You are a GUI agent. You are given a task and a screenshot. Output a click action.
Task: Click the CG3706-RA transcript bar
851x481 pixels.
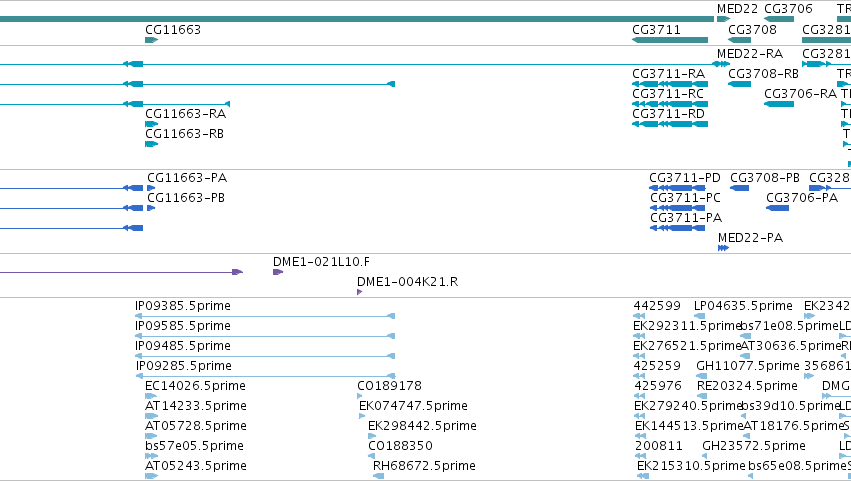(x=779, y=104)
